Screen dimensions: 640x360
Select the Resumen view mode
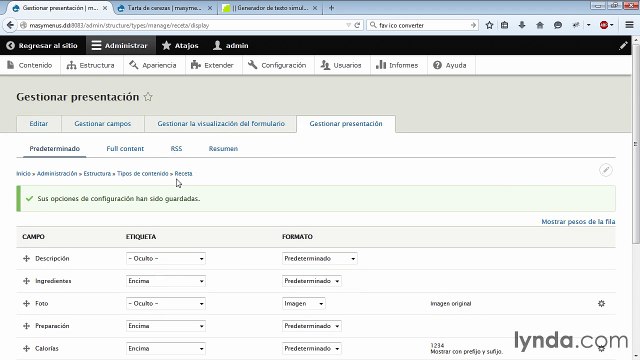pyautogui.click(x=223, y=149)
